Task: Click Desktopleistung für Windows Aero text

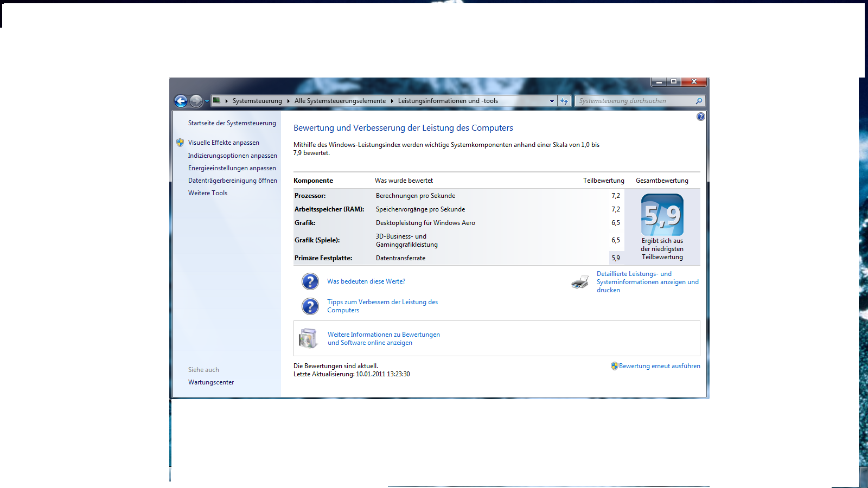Action: 425,223
